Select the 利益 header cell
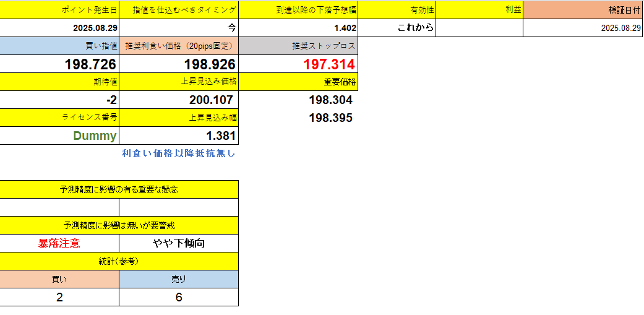Screen dimensions: 644x315 click(479, 11)
